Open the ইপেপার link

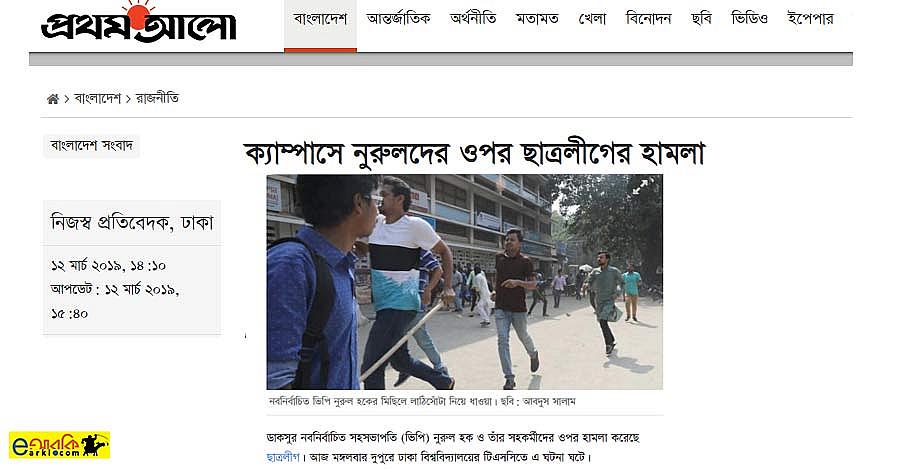point(810,20)
